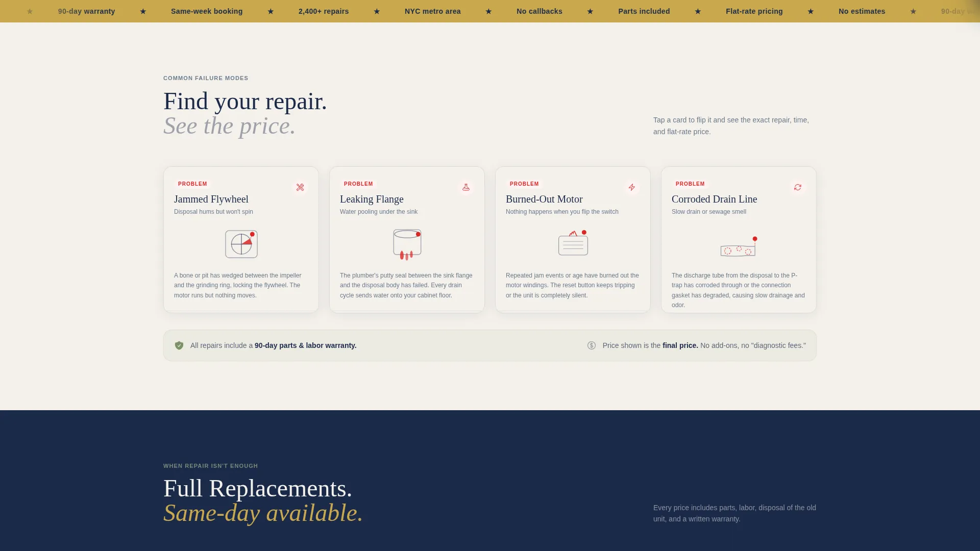The image size is (980, 551).
Task: Click the wrench icon on Jammed Flywheel card
Action: 300,187
